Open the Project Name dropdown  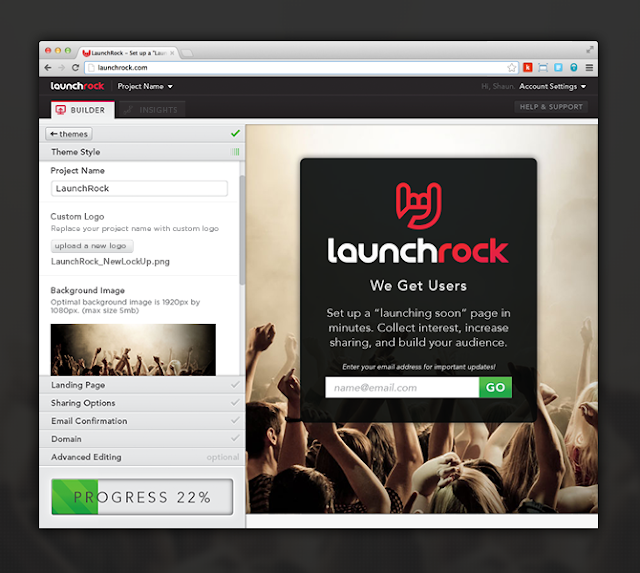pos(145,87)
